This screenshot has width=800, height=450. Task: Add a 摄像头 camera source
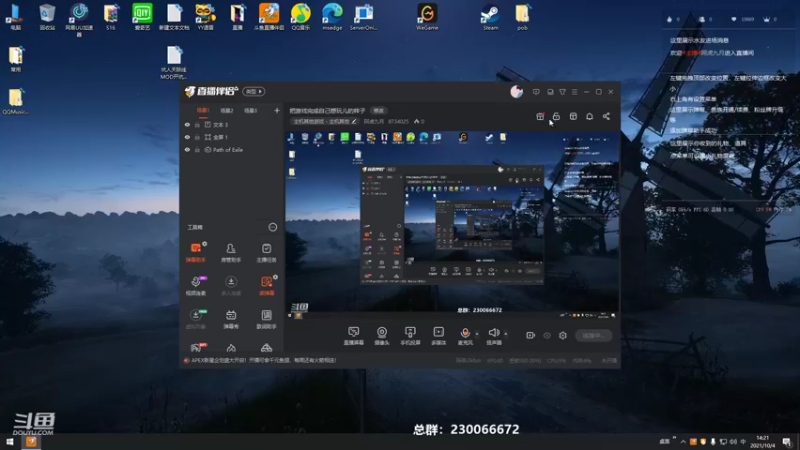pyautogui.click(x=382, y=336)
